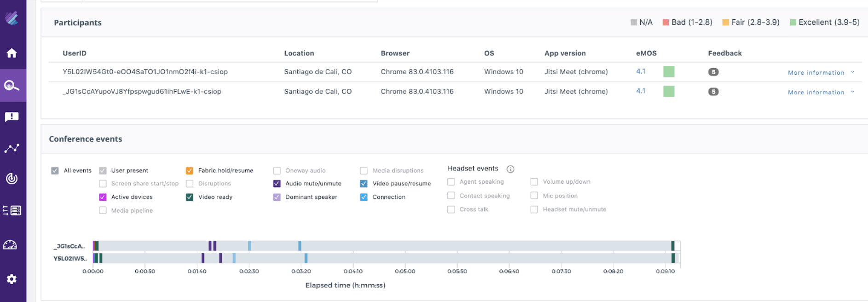
Task: Click the green eMOS swatch in first row
Action: pos(669,72)
